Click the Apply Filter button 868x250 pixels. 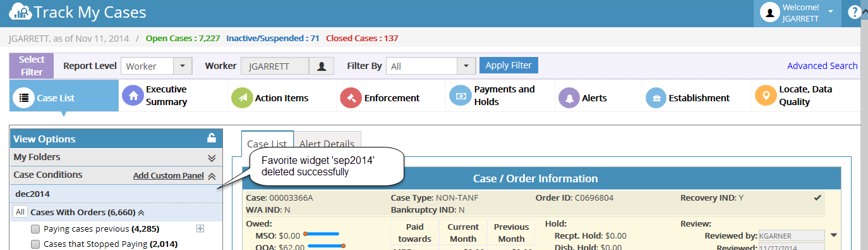point(509,65)
